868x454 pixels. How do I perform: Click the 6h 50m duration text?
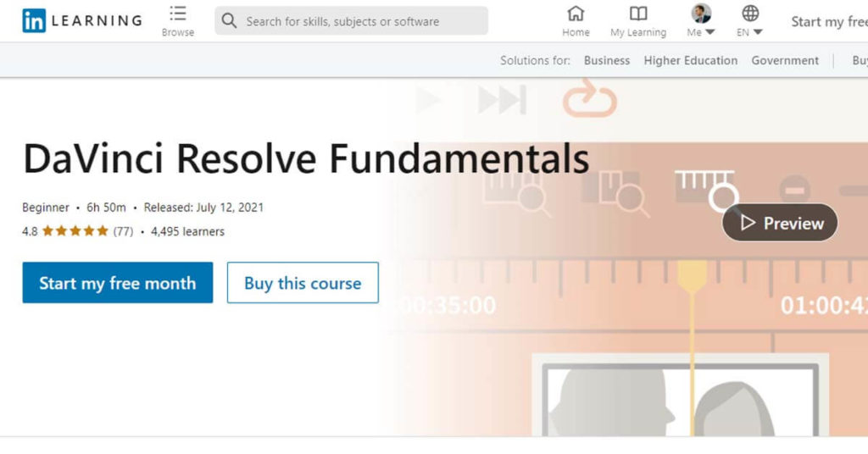click(106, 208)
